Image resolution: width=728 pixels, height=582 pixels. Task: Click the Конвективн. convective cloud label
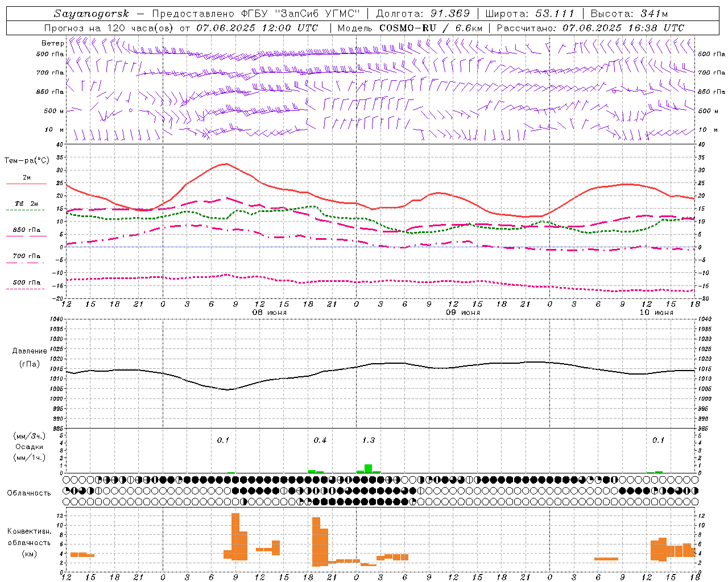pyautogui.click(x=30, y=531)
